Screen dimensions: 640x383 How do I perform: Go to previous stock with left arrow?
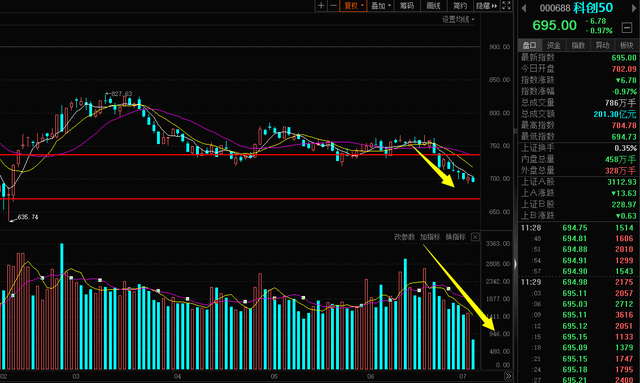pyautogui.click(x=524, y=8)
